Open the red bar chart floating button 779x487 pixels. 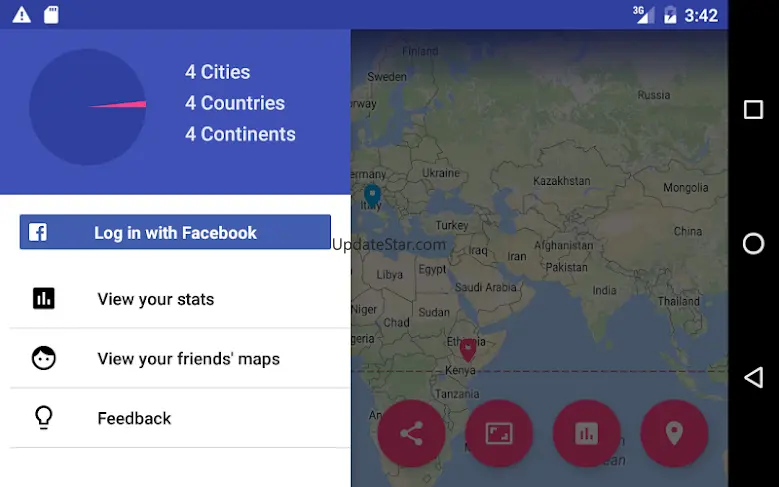click(x=587, y=433)
